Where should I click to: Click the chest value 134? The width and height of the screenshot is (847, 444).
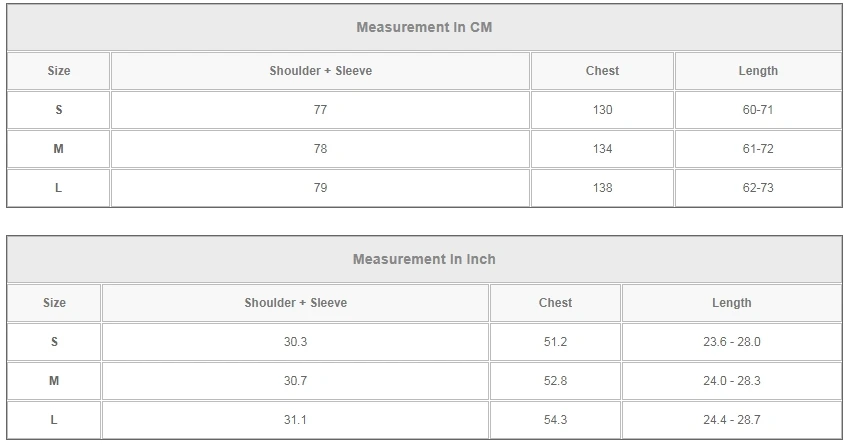tap(602, 149)
